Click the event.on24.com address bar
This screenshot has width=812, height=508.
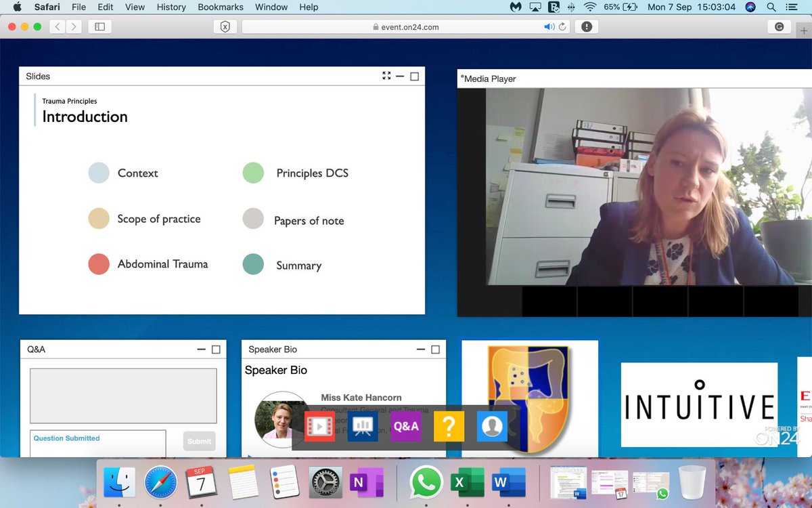pyautogui.click(x=406, y=26)
